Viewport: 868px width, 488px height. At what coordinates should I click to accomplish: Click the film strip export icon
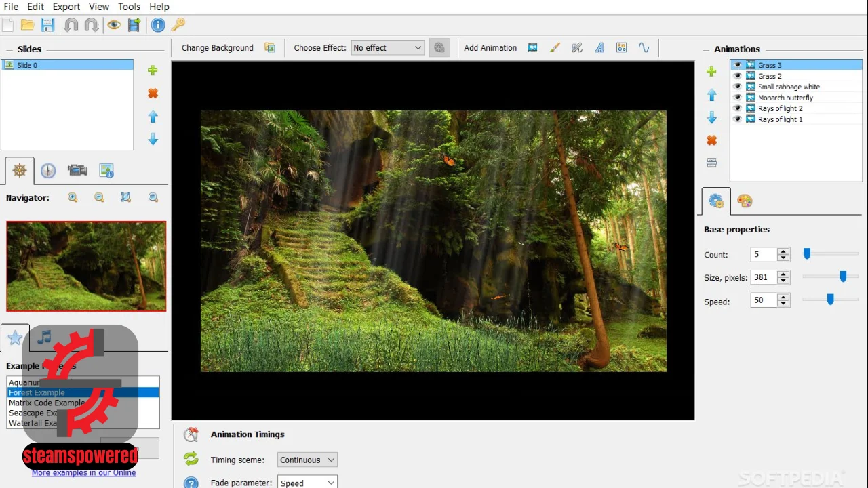(x=134, y=25)
